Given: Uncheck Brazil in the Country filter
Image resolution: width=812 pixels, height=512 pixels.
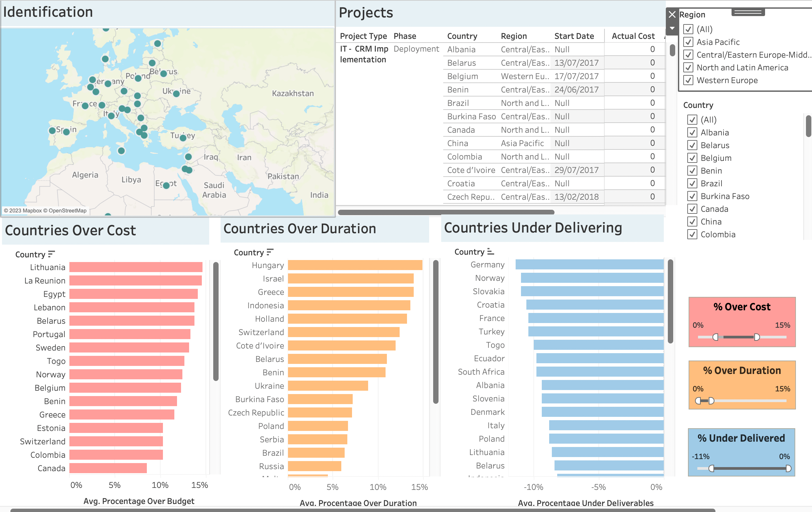Looking at the screenshot, I should 692,183.
